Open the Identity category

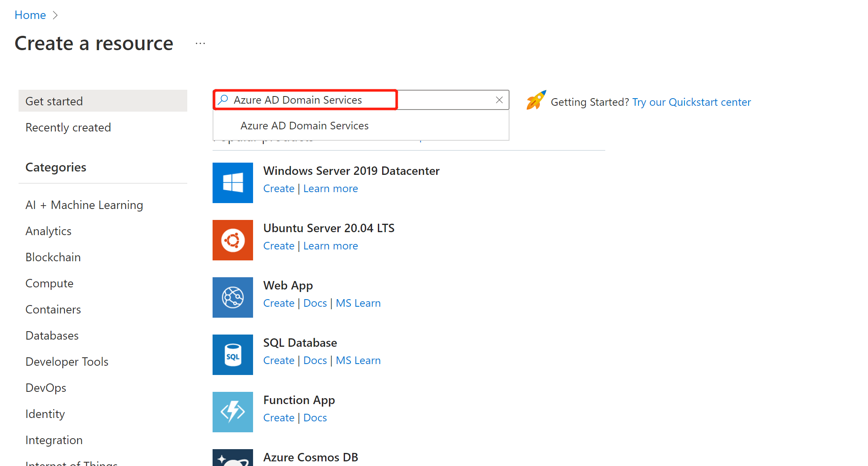(x=45, y=414)
